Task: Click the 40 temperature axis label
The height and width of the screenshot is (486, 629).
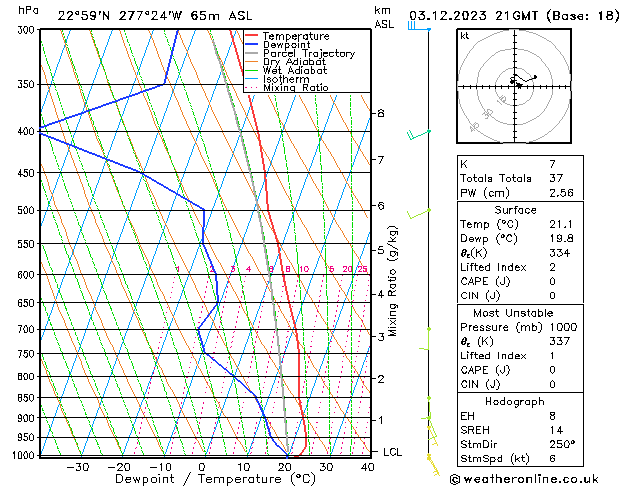Action: click(367, 467)
